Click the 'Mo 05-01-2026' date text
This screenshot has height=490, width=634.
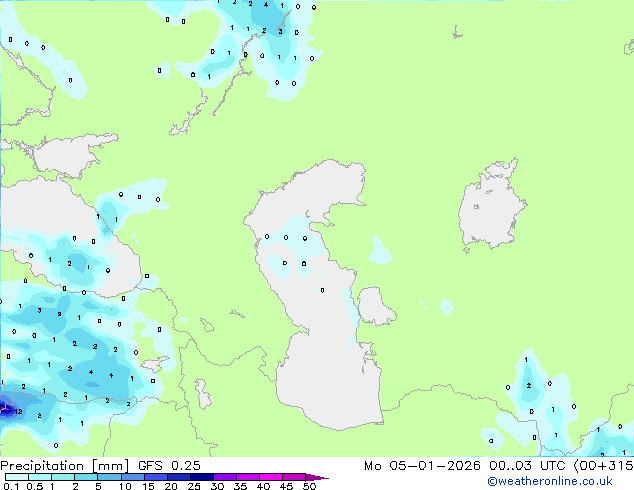(422, 466)
